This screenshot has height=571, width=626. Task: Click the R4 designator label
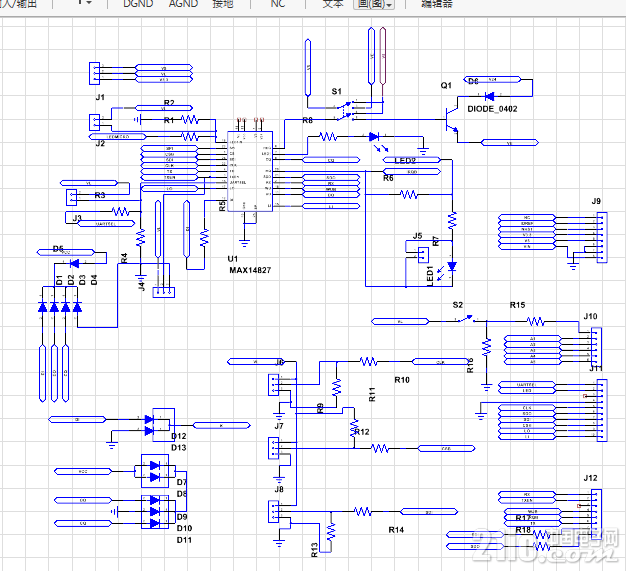tap(124, 258)
